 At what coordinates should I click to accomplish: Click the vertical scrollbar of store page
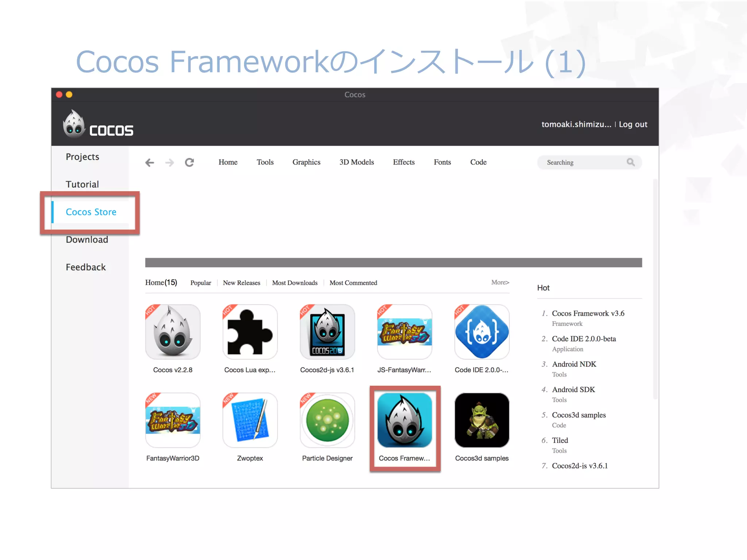pos(655,288)
